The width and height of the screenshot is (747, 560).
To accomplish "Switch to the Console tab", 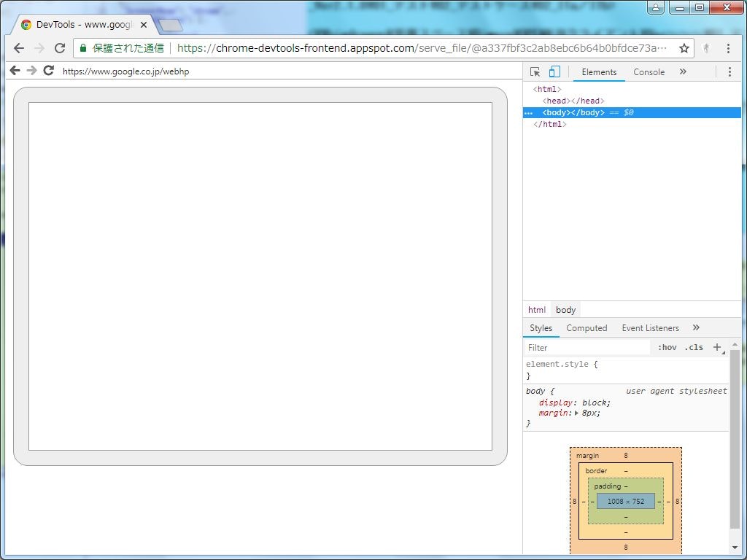I will [649, 72].
